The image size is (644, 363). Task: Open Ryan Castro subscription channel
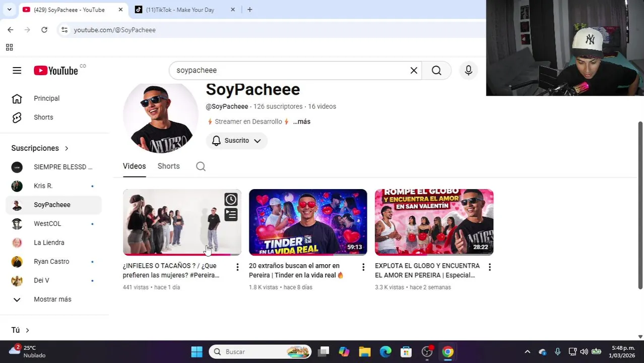[x=54, y=262]
